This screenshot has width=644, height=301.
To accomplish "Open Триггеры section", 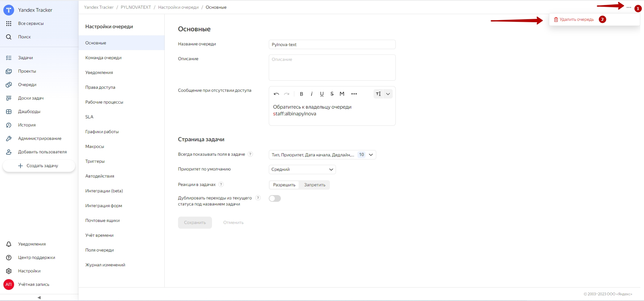I will pos(122,161).
